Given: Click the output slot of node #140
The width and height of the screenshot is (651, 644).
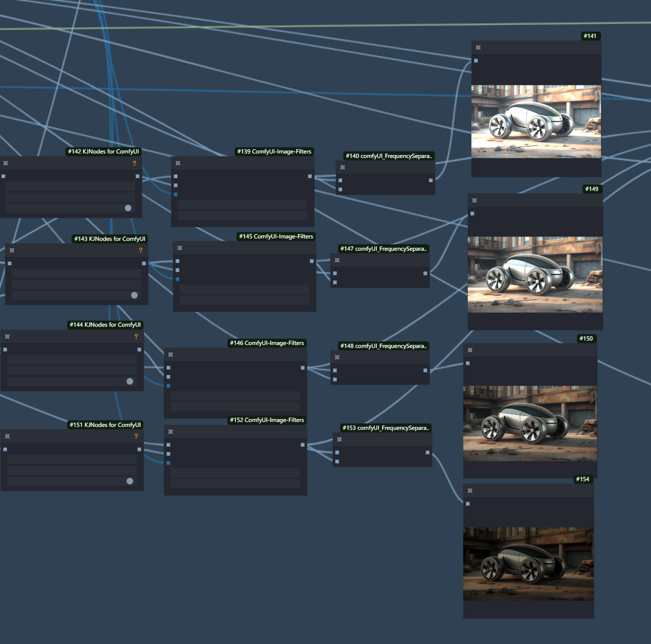Looking at the screenshot, I should [431, 181].
